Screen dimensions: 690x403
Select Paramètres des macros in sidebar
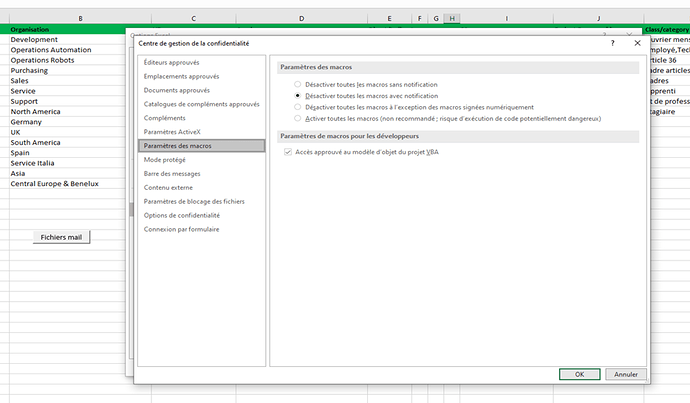(202, 146)
